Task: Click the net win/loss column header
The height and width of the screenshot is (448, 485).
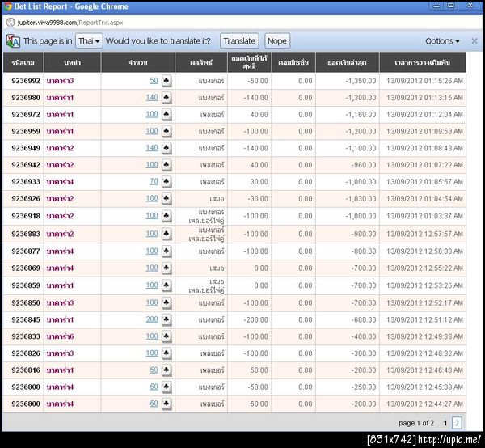Action: pos(249,62)
